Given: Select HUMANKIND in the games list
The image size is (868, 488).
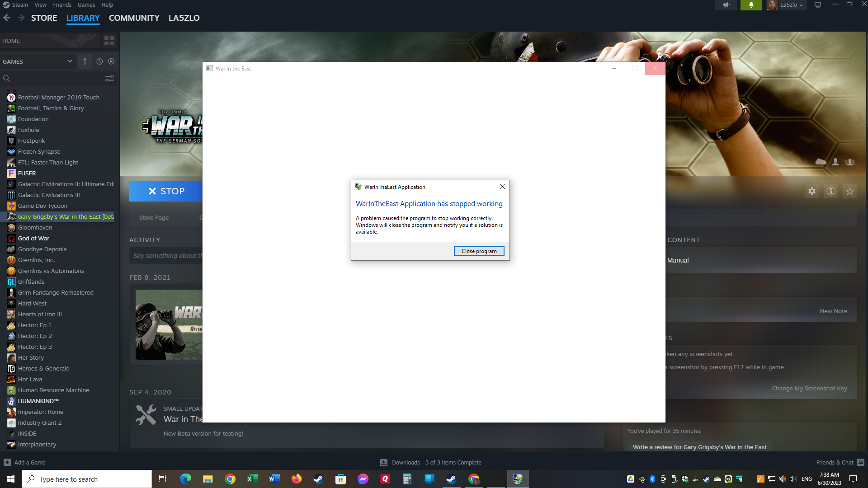Looking at the screenshot, I should 38,401.
